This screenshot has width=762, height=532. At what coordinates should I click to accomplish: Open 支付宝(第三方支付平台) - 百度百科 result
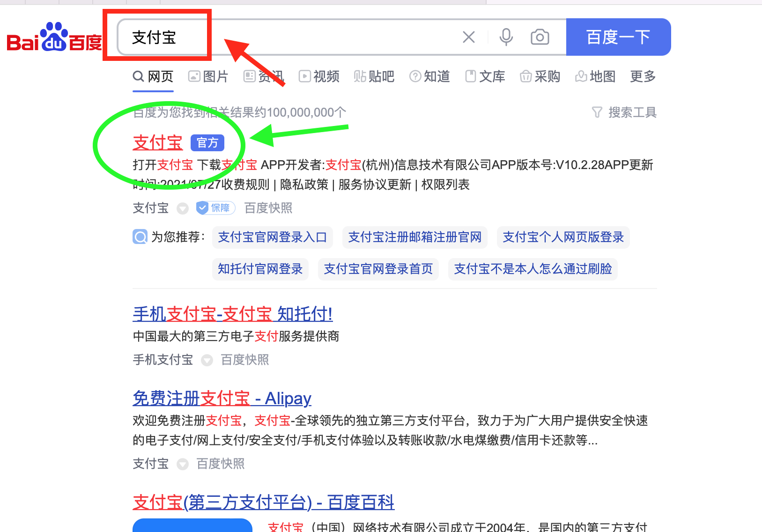coord(264,502)
